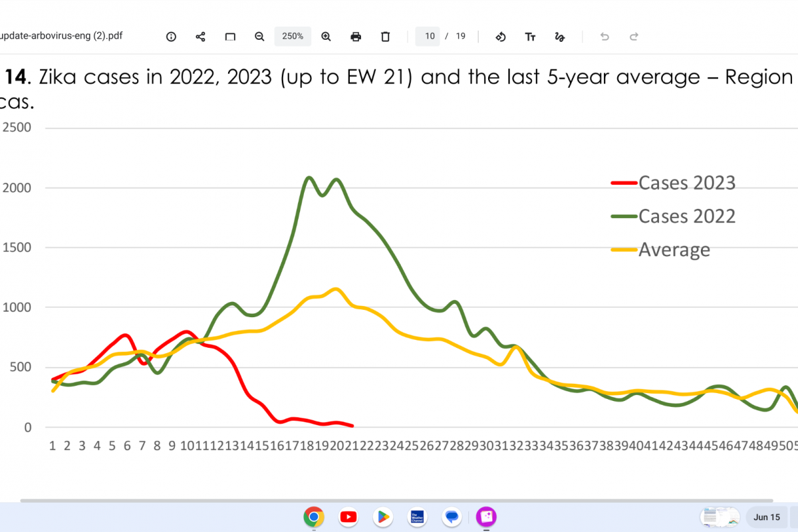Open the PDF file info icon
The width and height of the screenshot is (798, 532).
coord(171,37)
